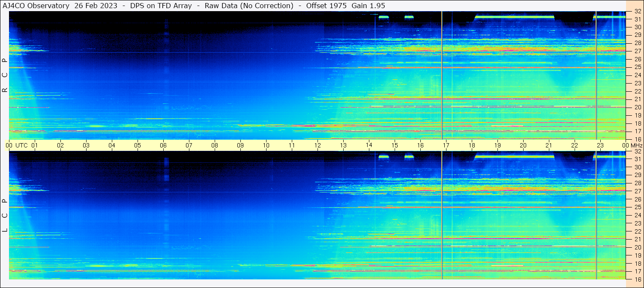
Task: Select hour 10 on the time axis
Action: tap(266, 145)
